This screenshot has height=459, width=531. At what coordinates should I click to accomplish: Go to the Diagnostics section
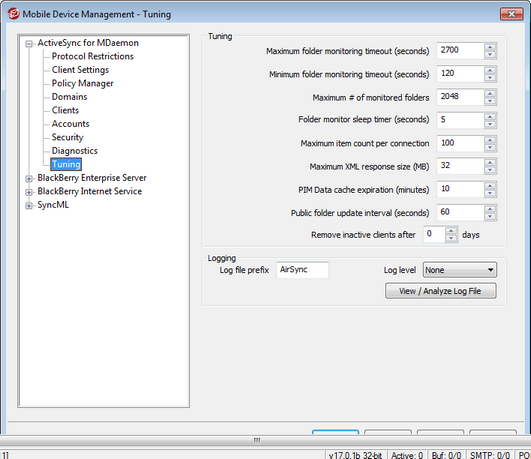point(75,151)
